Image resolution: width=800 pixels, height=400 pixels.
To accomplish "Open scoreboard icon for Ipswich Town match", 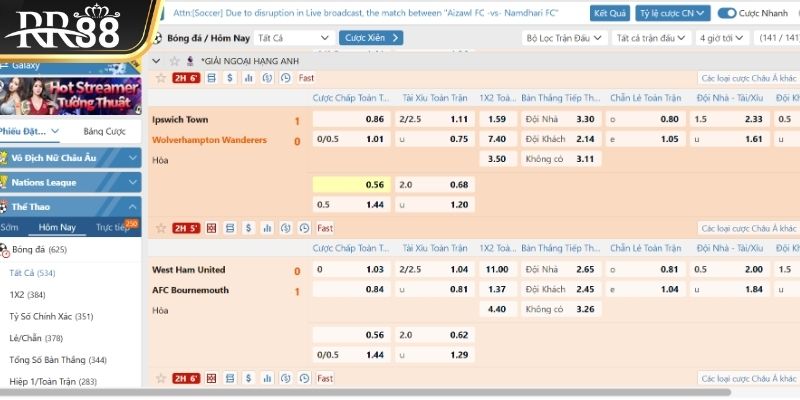I will 212,78.
